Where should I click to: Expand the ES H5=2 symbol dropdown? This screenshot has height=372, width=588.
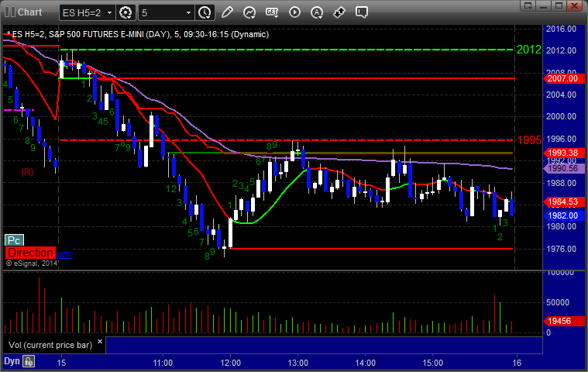[109, 12]
